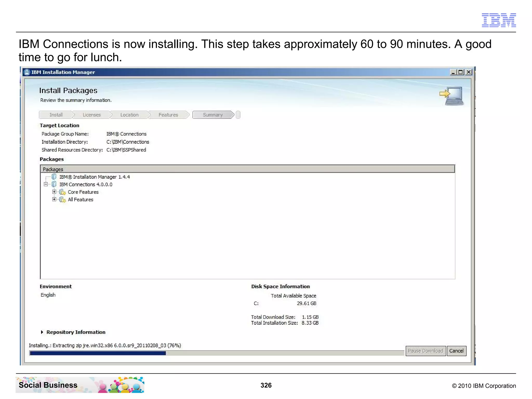Click the 1.15 GB total download size value

[x=310, y=317]
